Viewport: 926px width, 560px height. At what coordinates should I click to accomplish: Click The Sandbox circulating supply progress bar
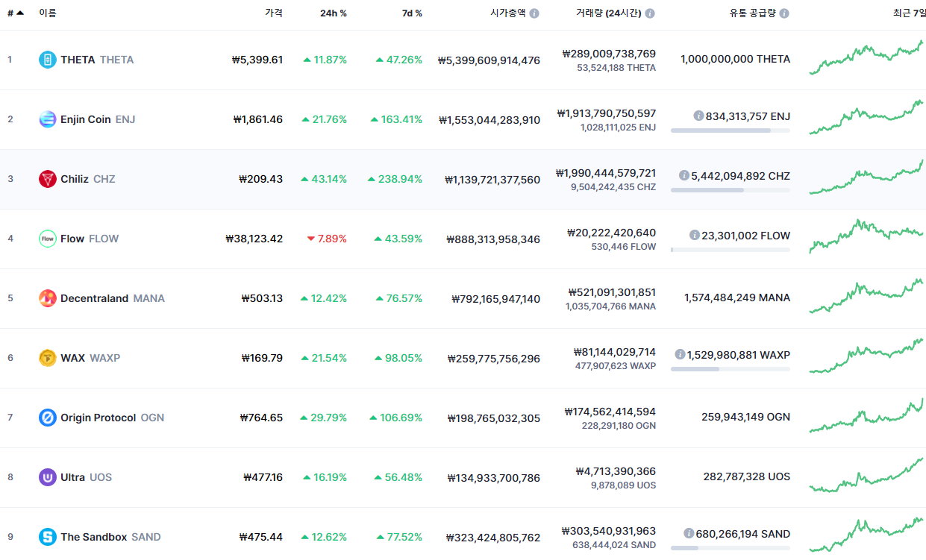click(x=731, y=548)
